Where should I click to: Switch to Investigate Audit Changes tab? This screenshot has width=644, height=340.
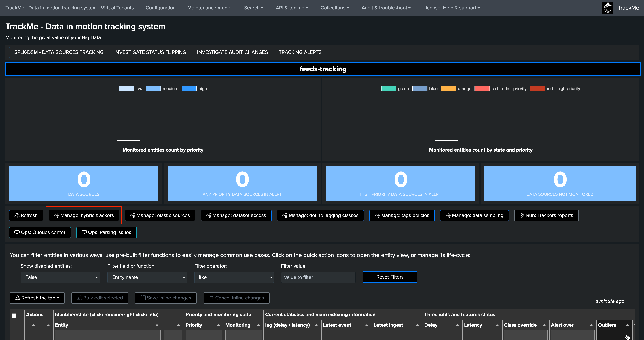tap(232, 52)
